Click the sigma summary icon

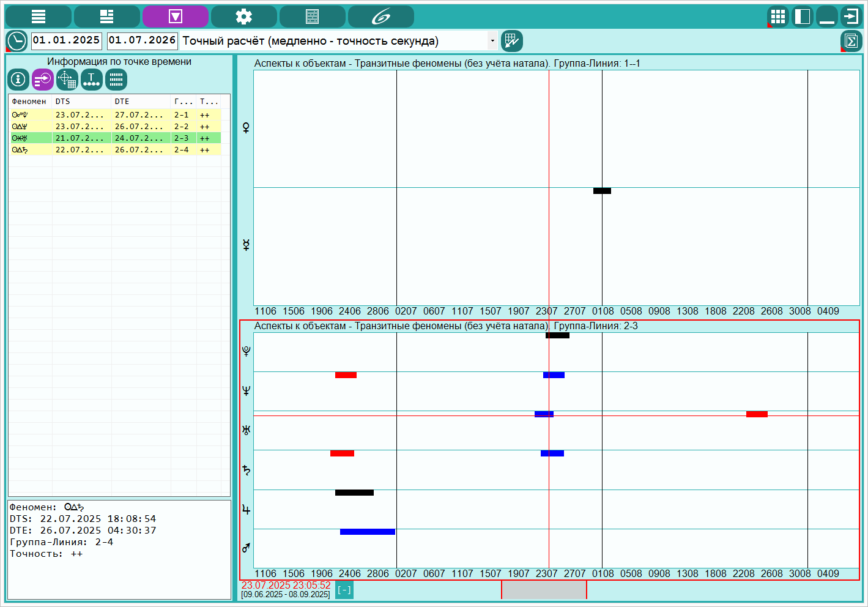(x=851, y=41)
